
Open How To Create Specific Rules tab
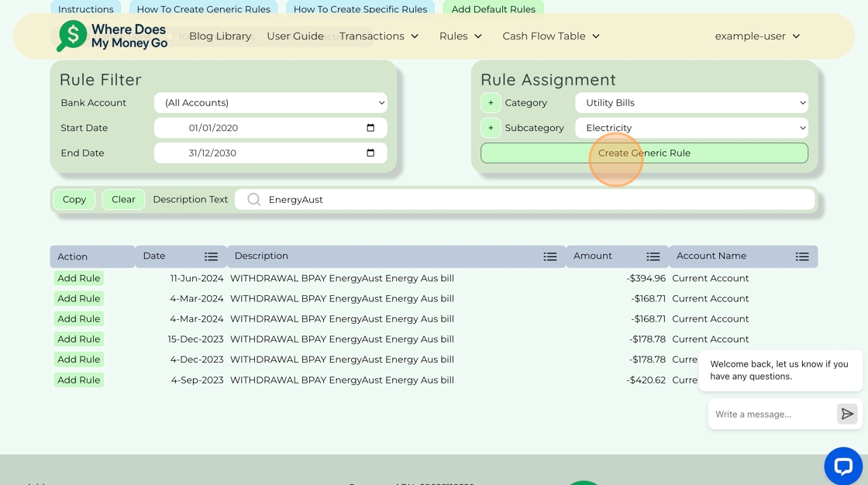click(360, 9)
